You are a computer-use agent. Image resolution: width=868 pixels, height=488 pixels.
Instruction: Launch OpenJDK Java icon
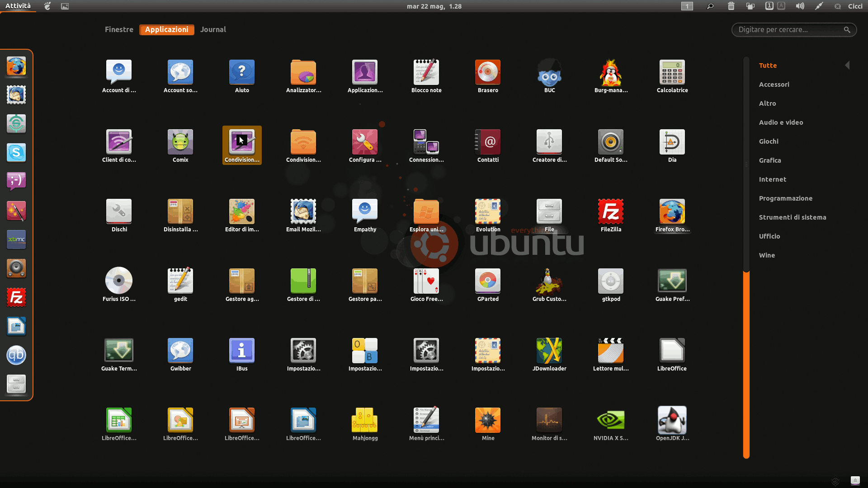click(x=672, y=424)
